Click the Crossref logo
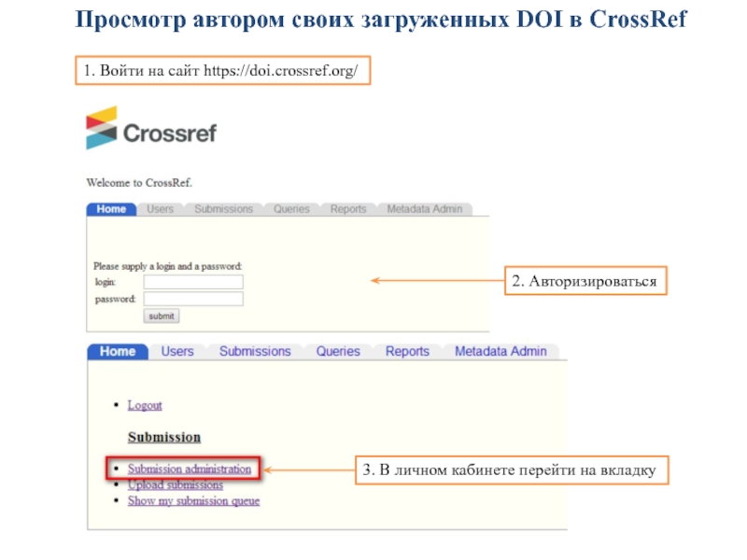 pyautogui.click(x=151, y=129)
